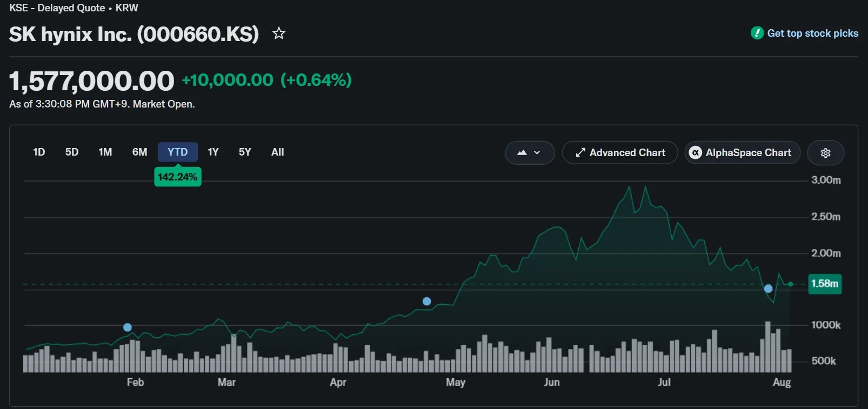This screenshot has width=868, height=409.
Task: Click the 1000k axis label
Action: pyautogui.click(x=826, y=325)
